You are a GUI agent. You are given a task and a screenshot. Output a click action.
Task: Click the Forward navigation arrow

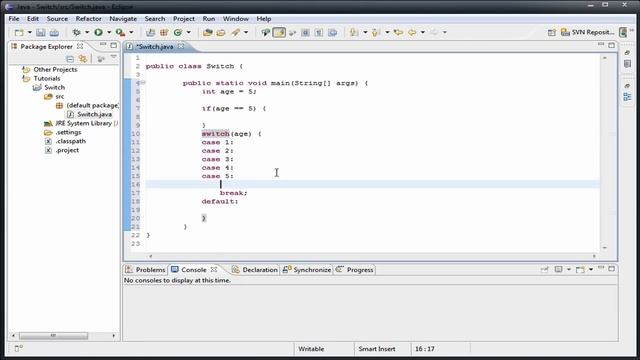434,32
